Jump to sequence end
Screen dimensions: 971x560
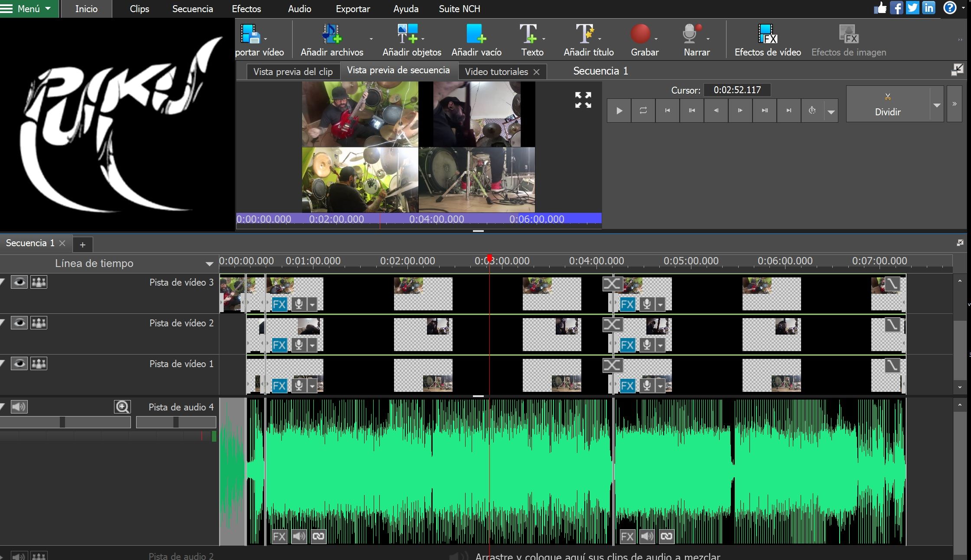click(x=789, y=111)
